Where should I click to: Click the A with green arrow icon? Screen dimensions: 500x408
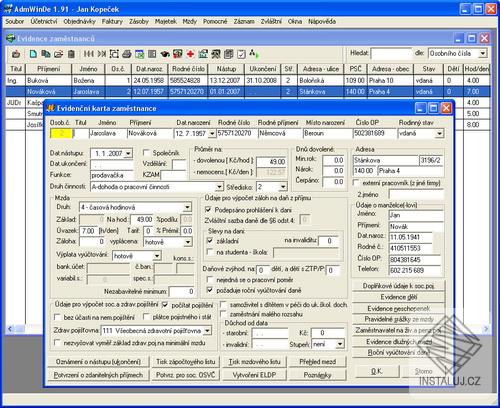click(254, 54)
